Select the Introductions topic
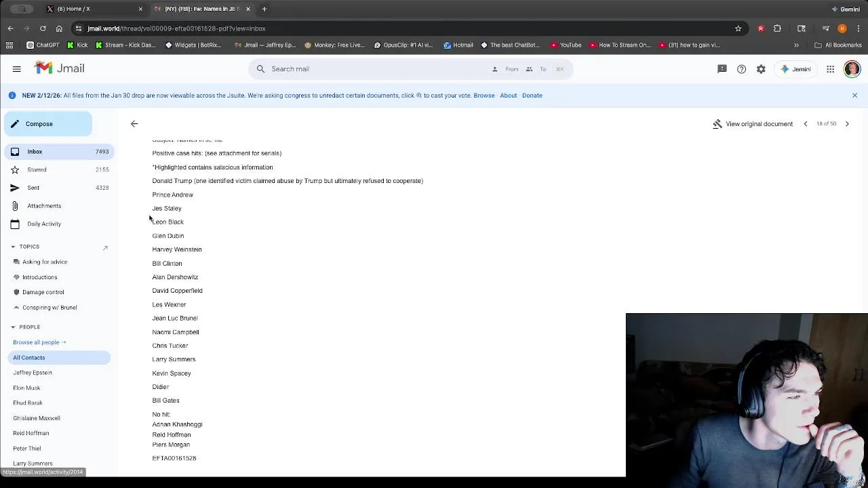This screenshot has height=488, width=868. [x=39, y=277]
